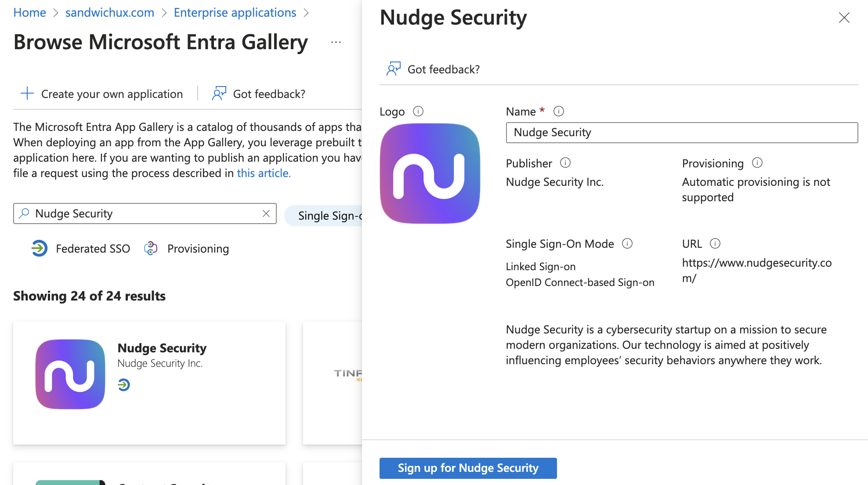Click the Publisher info icon
Screen dimensions: 868x485
point(565,163)
